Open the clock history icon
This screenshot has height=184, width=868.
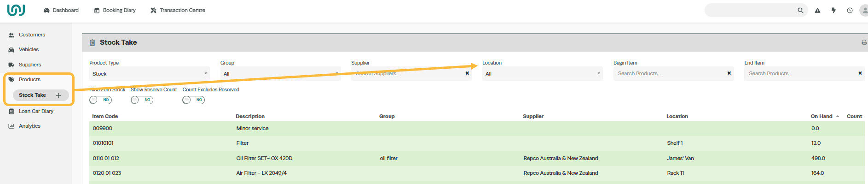point(850,10)
